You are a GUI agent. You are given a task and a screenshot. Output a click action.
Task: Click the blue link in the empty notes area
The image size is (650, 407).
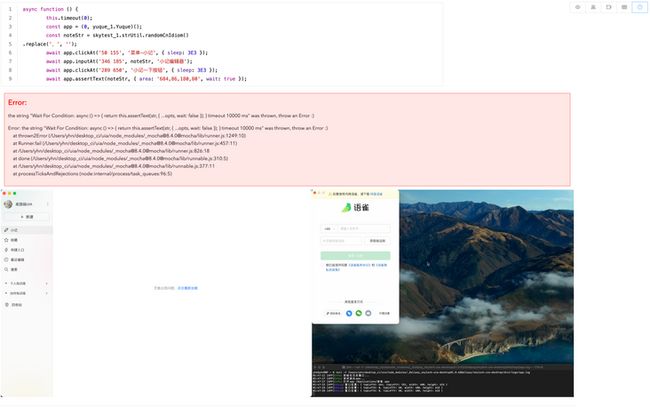point(188,288)
